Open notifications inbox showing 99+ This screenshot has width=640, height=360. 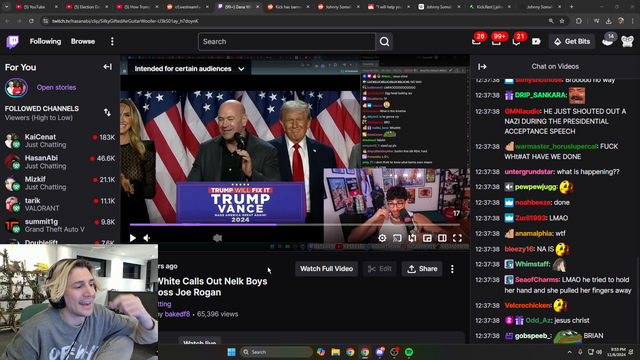click(496, 41)
